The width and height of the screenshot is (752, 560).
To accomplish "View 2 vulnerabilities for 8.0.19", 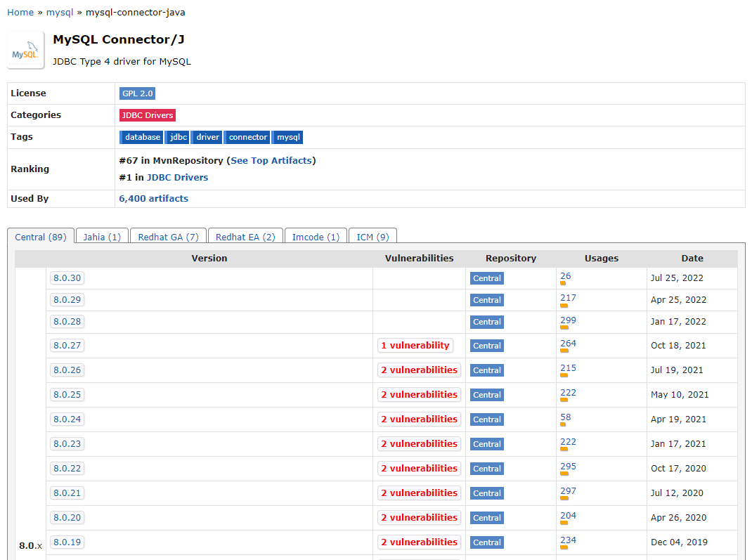I will (419, 542).
